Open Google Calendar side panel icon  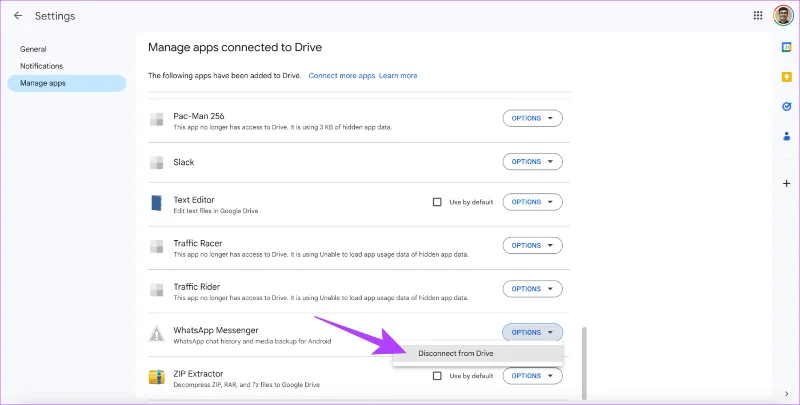point(786,47)
